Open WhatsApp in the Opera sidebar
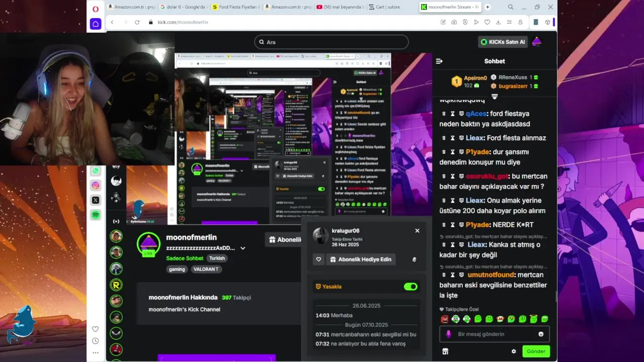The image size is (644, 362). [x=96, y=171]
